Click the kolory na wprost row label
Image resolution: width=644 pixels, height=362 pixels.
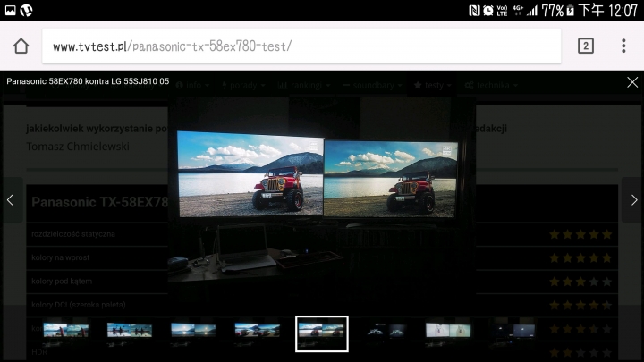click(61, 257)
